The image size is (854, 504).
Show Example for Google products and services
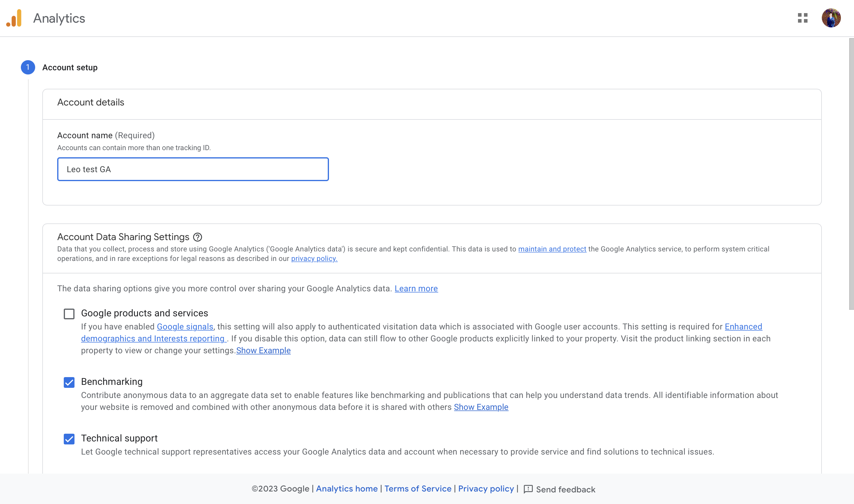[263, 351]
